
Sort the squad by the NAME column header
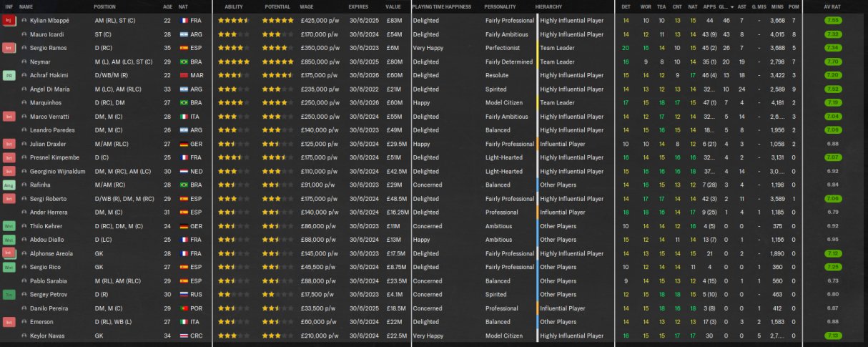coord(26,6)
